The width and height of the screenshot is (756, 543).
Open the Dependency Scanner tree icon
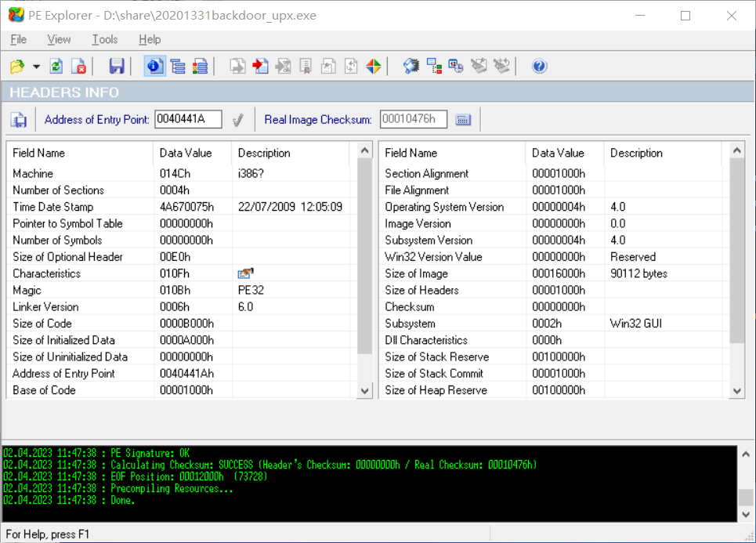[x=434, y=66]
